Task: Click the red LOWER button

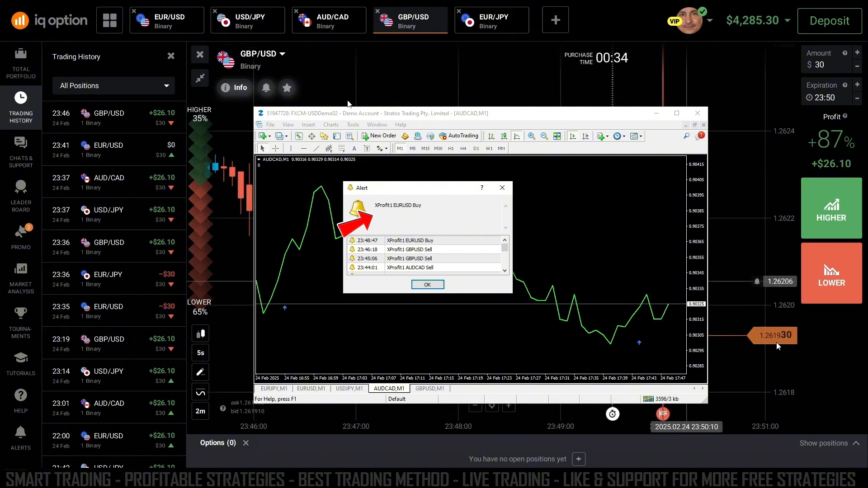Action: pyautogui.click(x=831, y=273)
